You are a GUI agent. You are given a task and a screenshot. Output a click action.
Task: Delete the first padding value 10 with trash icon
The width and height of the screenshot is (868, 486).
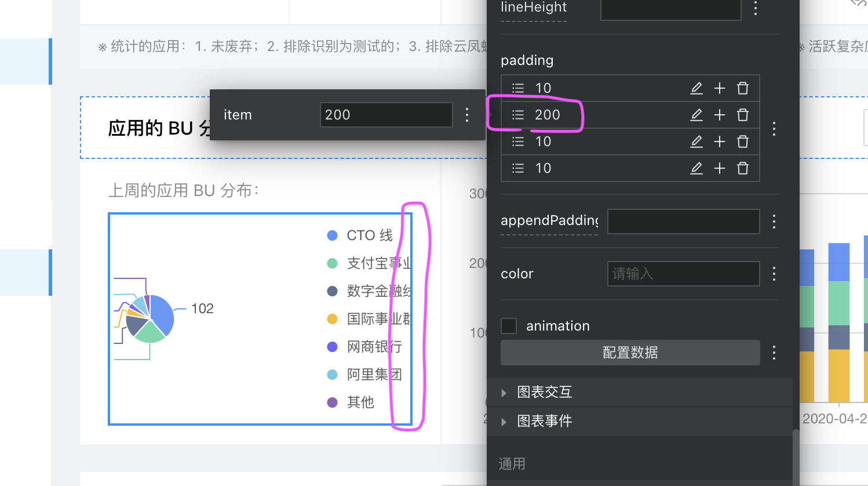[x=742, y=88]
